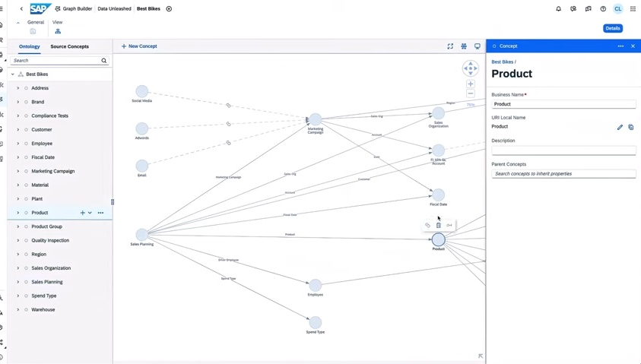Collapse the Best Bikes tree root

13,74
